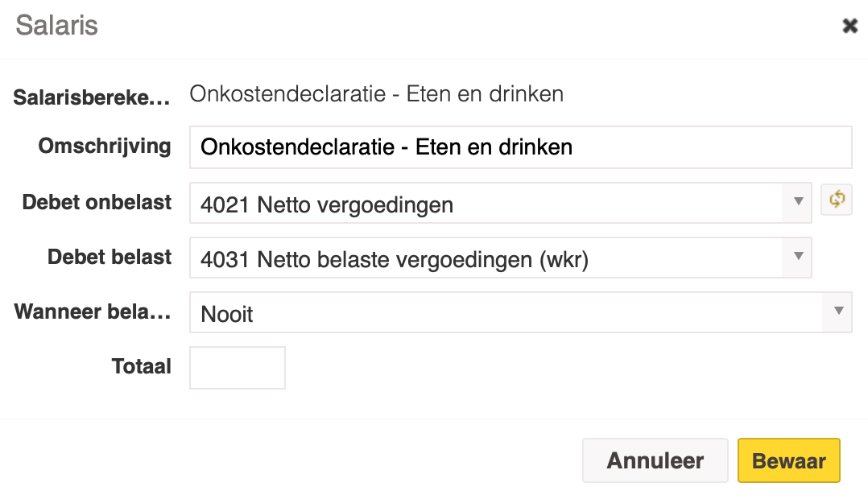
Task: Click the Omschrijving field label
Action: tap(105, 146)
